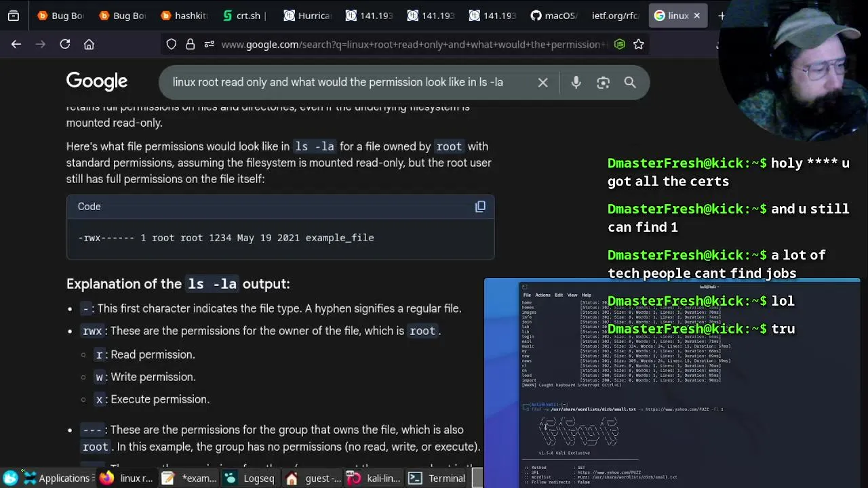Switch to the macOS GitHub tab
The height and width of the screenshot is (488, 868).
(x=553, y=16)
